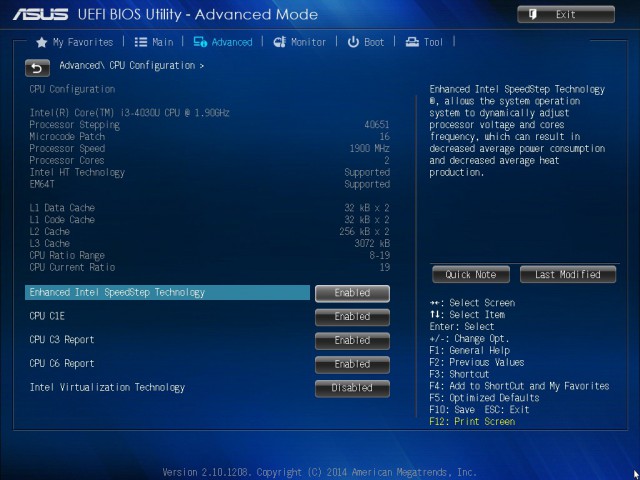The width and height of the screenshot is (640, 480).
Task: Click the Version 2.10.1208 copyright text
Action: (x=320, y=473)
